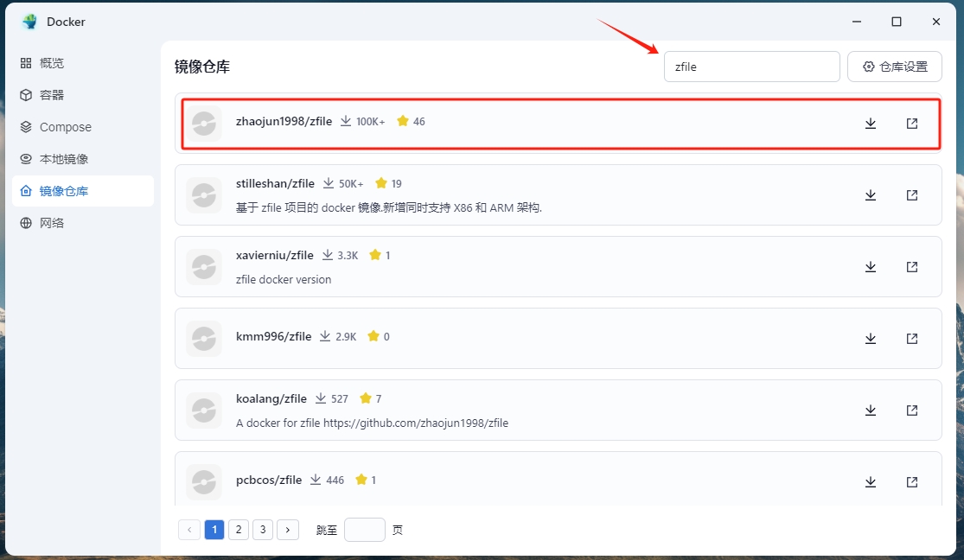Focus the 跳至 page number input
This screenshot has width=964, height=560.
pyautogui.click(x=365, y=529)
